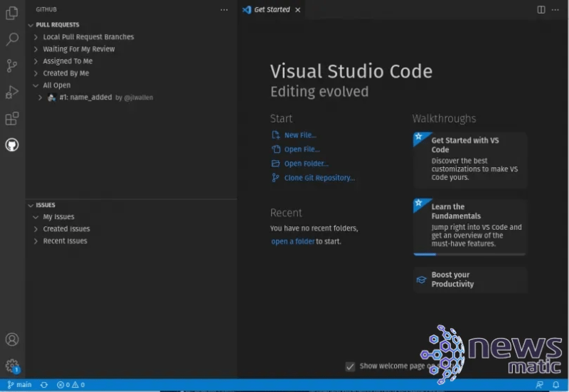Expand Local Pull Request Branches
Image resolution: width=569 pixels, height=392 pixels.
[x=36, y=37]
